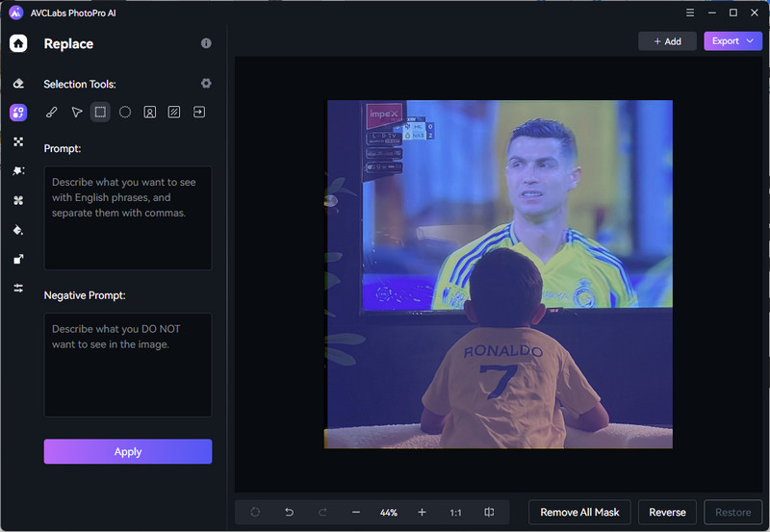The height and width of the screenshot is (532, 770).
Task: Toggle the compare view icon
Action: (x=489, y=513)
